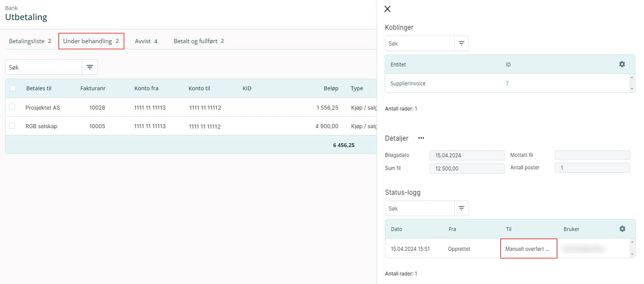Open SupplierInvoice ID 7 link
The width and height of the screenshot is (644, 284).
click(x=507, y=83)
